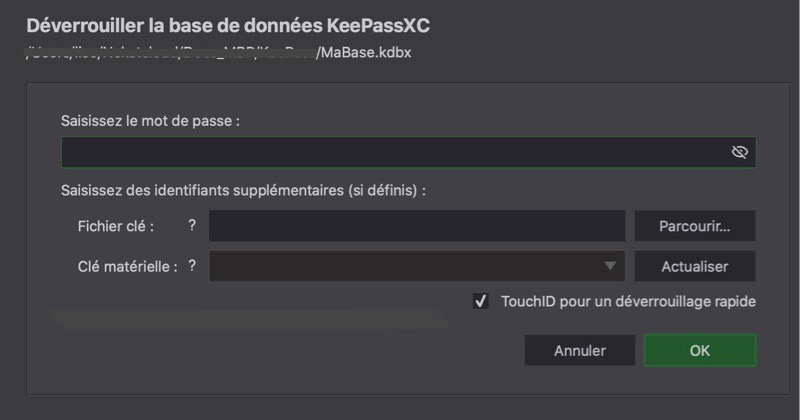Screen dimensions: 800x420
Task: Click the MaBase.kdbx file path text
Action: 363,53
